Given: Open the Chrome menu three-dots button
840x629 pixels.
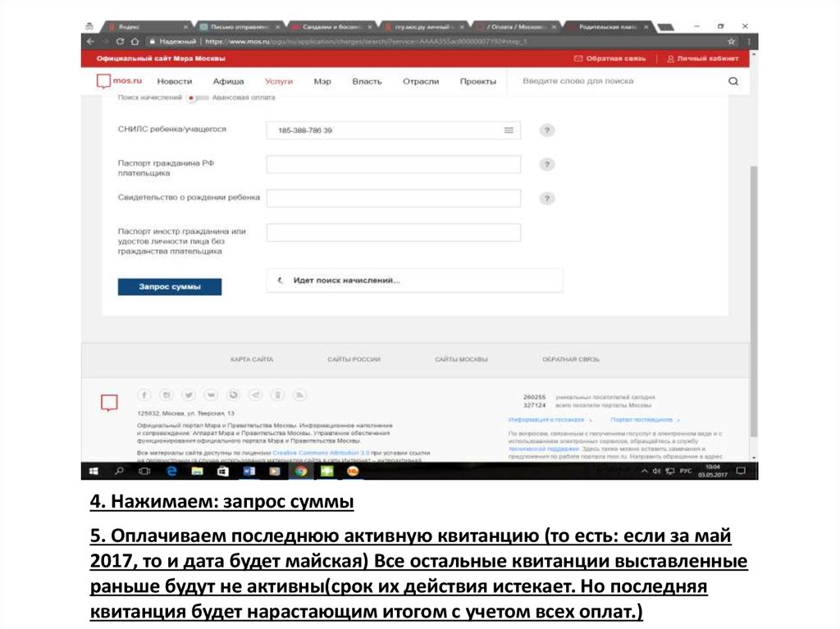Looking at the screenshot, I should [x=748, y=41].
